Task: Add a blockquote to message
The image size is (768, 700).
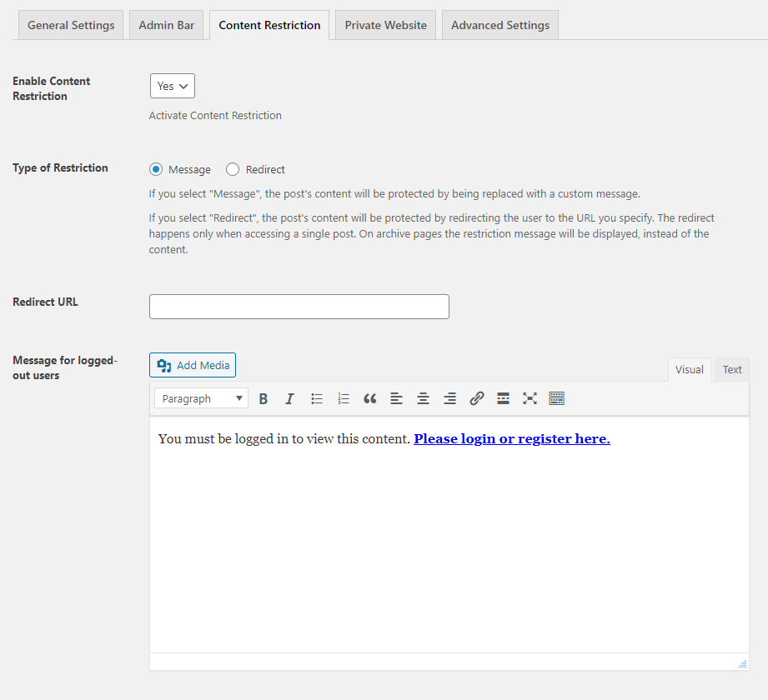Action: pos(370,399)
